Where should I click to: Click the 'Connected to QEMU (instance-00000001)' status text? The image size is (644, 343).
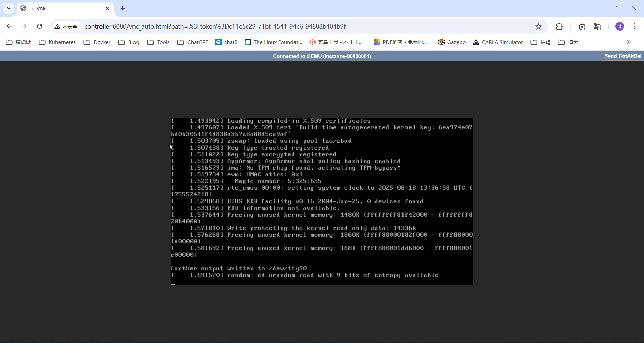pos(322,56)
